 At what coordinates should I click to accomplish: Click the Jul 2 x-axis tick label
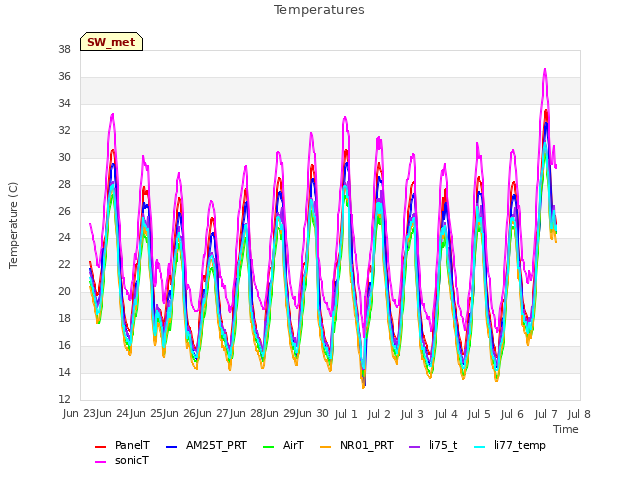tap(379, 414)
